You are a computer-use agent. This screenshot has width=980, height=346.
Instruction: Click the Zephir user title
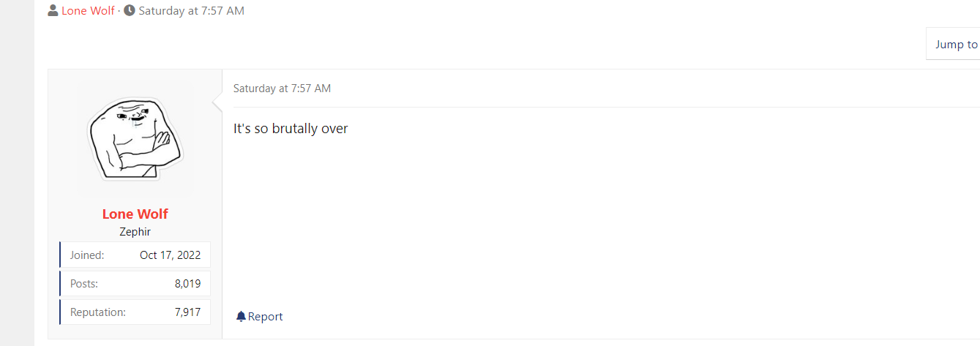[x=135, y=232]
